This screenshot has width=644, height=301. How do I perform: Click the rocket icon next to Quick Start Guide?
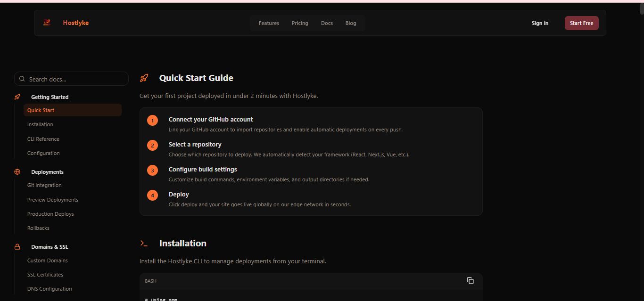pos(144,77)
